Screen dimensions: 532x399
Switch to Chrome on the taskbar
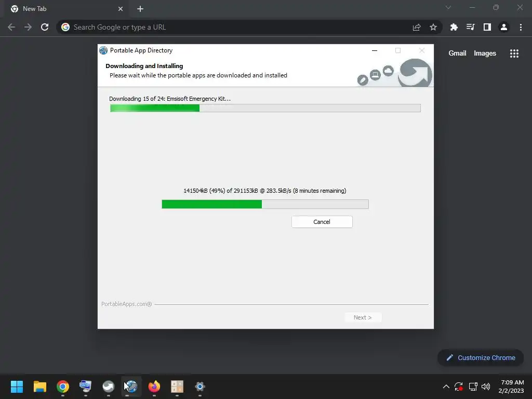[x=63, y=387]
